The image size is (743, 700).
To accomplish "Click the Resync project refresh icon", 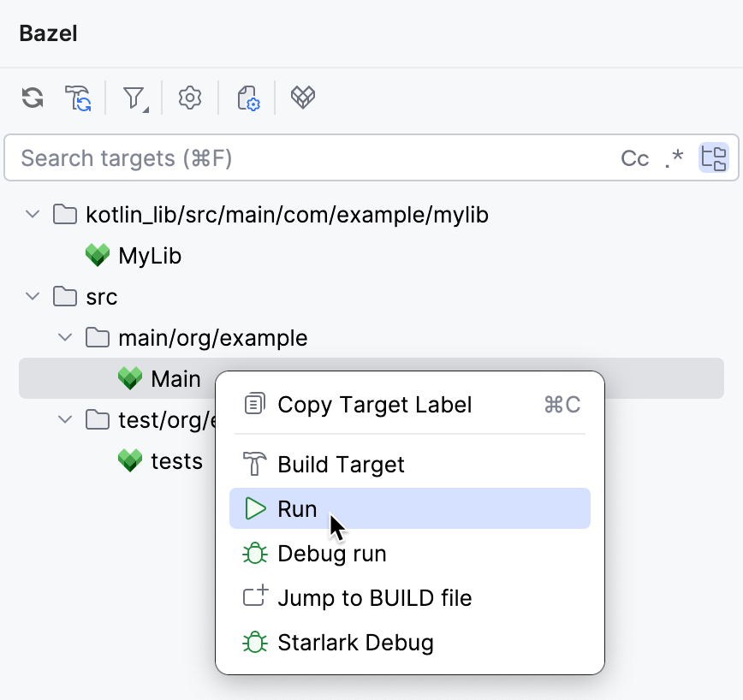I will pyautogui.click(x=33, y=98).
